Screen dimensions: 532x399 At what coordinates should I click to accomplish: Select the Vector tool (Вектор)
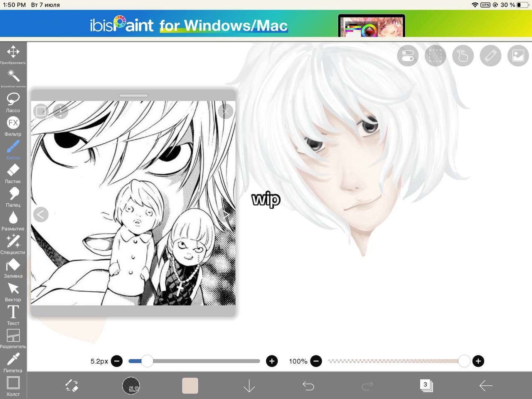pyautogui.click(x=13, y=292)
